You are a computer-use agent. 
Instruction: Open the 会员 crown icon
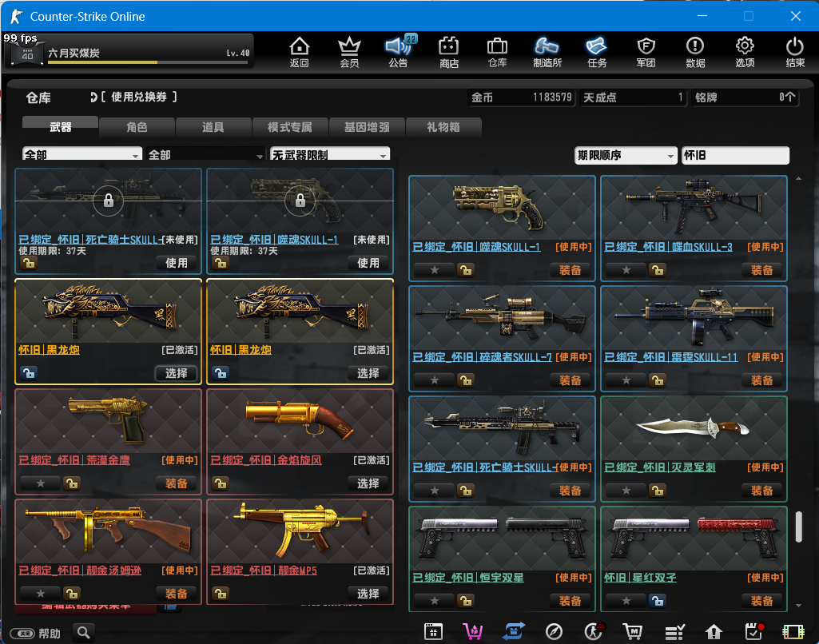click(349, 52)
